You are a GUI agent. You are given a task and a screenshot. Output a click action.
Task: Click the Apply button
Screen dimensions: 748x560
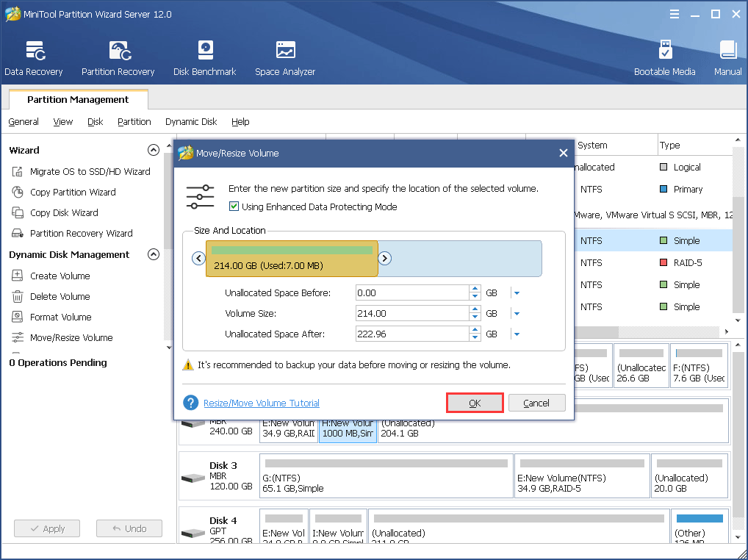47,528
